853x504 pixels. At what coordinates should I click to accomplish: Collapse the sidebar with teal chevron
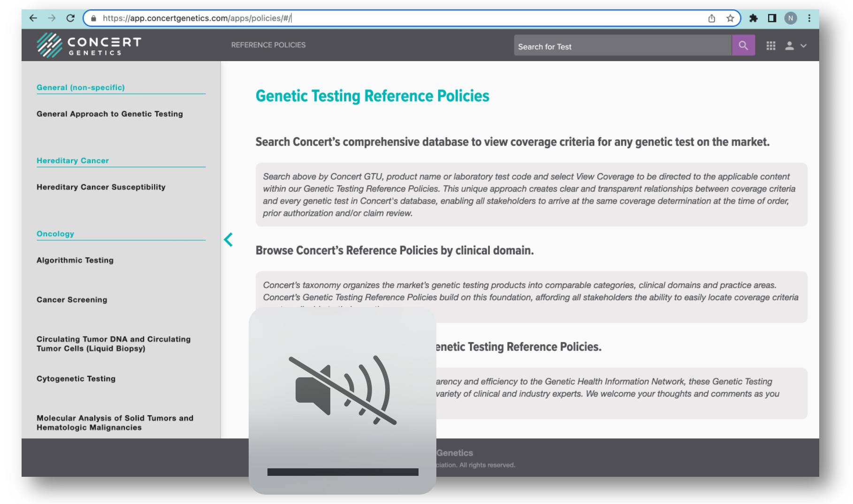click(228, 240)
